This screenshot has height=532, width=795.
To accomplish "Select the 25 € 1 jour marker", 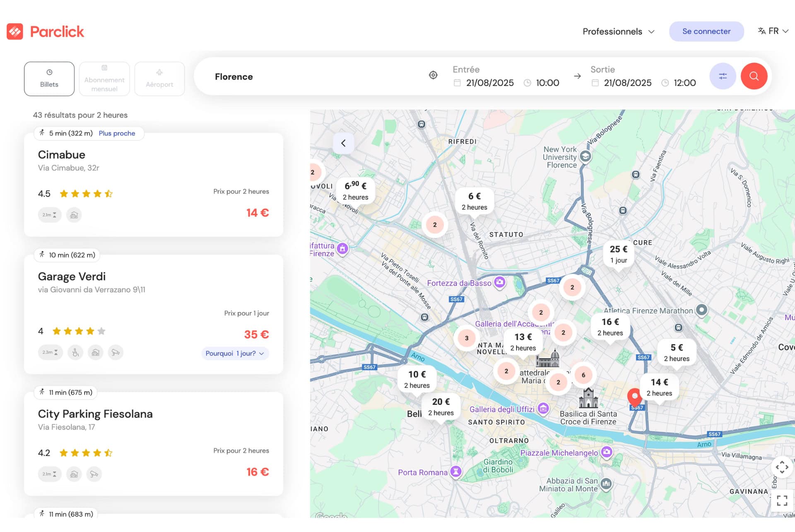I will tap(619, 254).
